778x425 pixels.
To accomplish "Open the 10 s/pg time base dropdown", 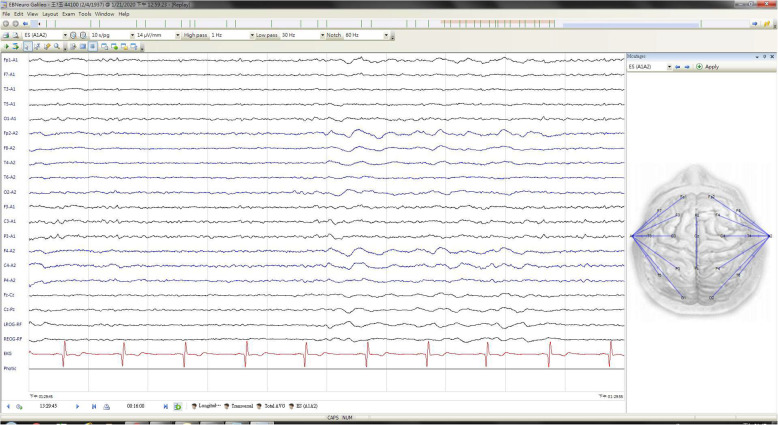I will (x=132, y=35).
